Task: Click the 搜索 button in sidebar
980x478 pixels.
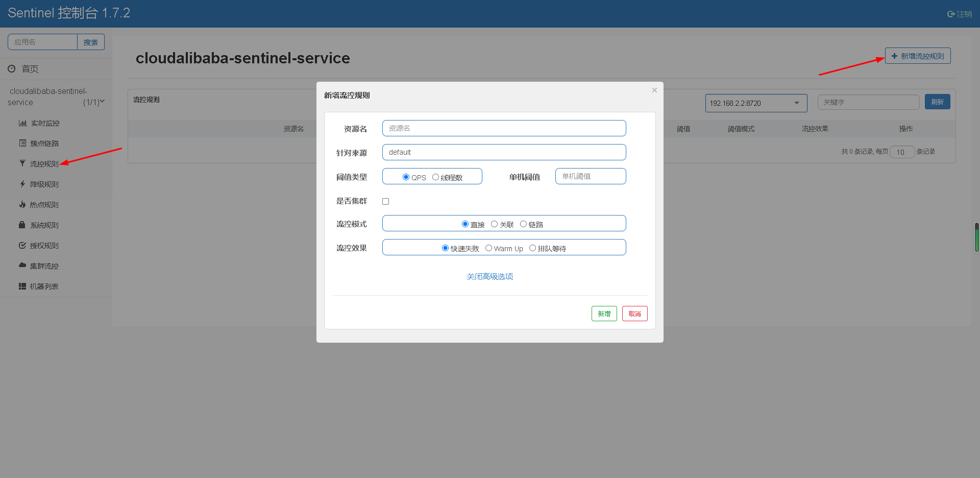Action: (91, 42)
